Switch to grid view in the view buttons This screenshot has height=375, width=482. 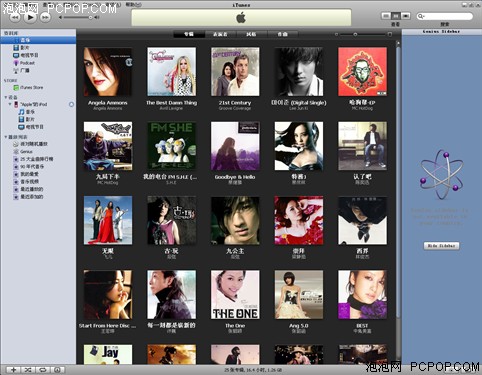[x=396, y=16]
